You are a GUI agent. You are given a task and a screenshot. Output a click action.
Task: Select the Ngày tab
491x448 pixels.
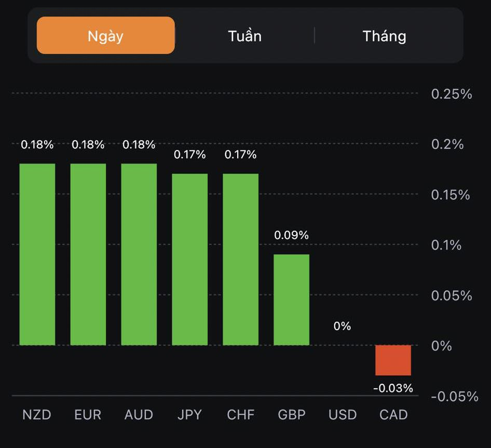point(105,36)
